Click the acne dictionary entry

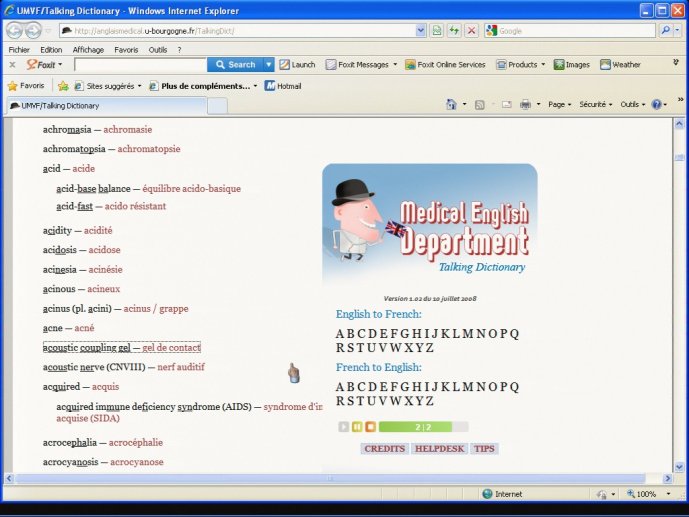coord(69,328)
